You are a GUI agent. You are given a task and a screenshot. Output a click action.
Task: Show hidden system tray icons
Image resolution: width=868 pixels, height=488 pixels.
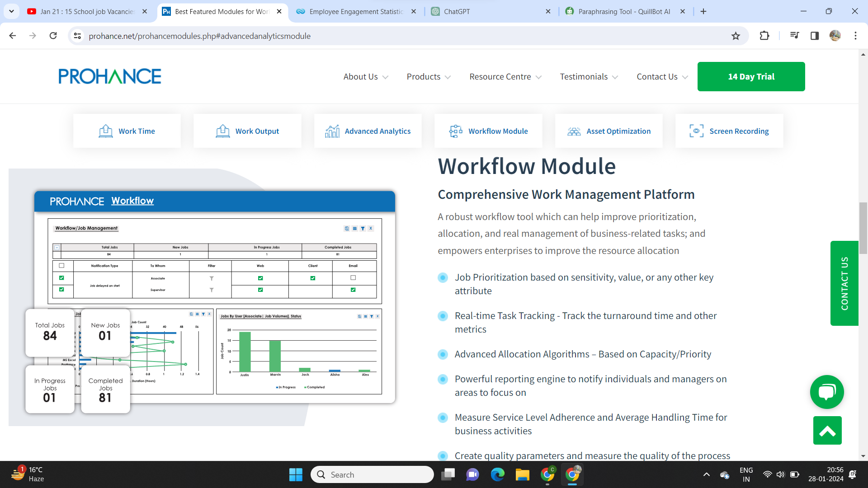tap(706, 474)
